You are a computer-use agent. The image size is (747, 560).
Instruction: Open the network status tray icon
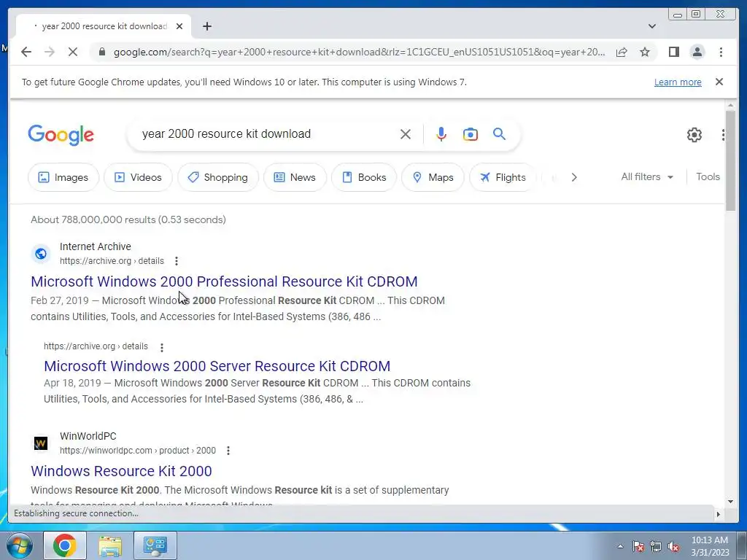[656, 546]
